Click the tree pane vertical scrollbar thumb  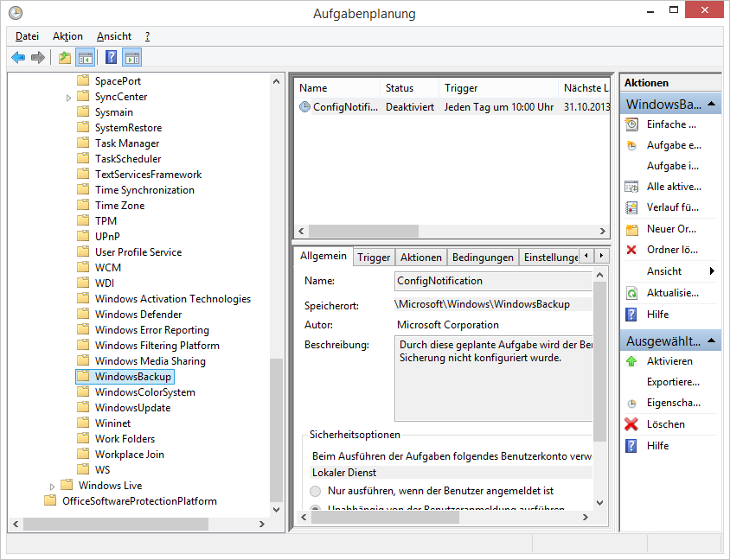(x=276, y=430)
